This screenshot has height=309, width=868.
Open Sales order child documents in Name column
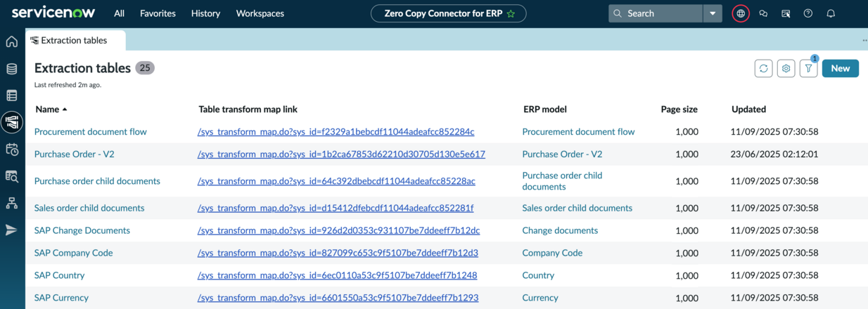coord(89,208)
